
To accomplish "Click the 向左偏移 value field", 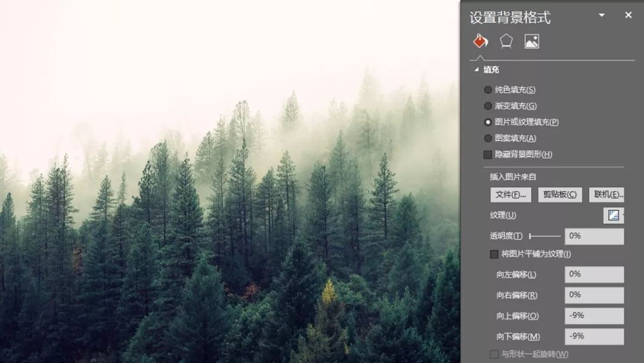I will [595, 274].
